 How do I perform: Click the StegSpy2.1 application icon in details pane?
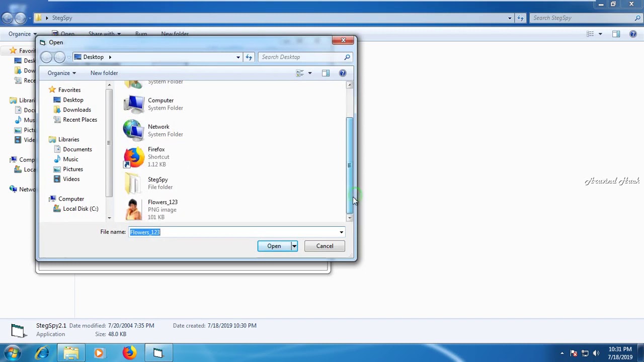[x=18, y=330]
